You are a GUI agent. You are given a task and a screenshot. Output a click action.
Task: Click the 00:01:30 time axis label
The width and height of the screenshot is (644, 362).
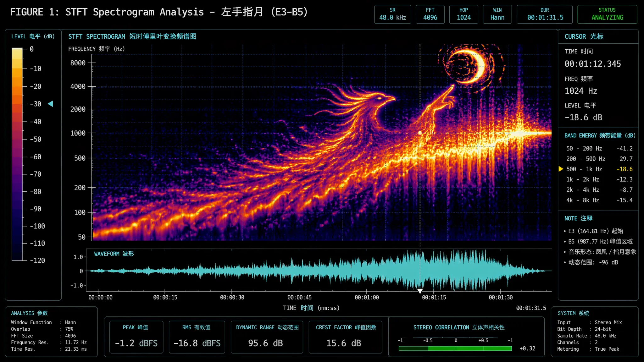tap(501, 297)
